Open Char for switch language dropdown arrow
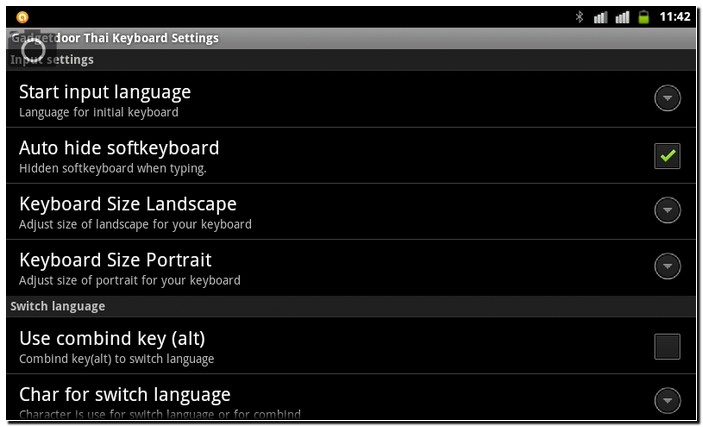 pos(667,400)
